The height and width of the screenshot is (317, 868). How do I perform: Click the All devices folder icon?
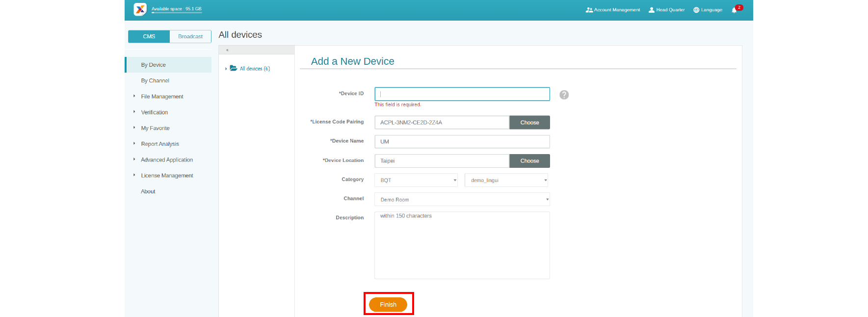pyautogui.click(x=234, y=68)
